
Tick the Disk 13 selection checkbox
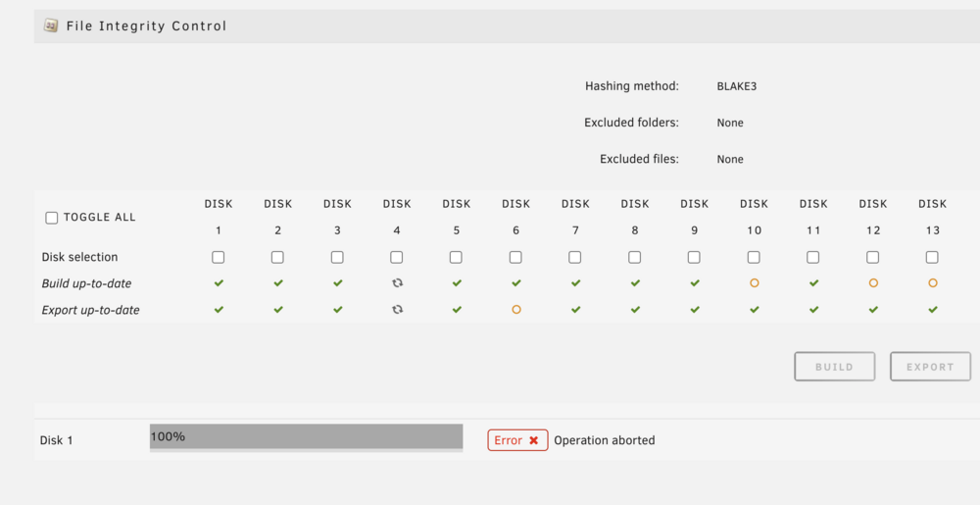click(932, 257)
